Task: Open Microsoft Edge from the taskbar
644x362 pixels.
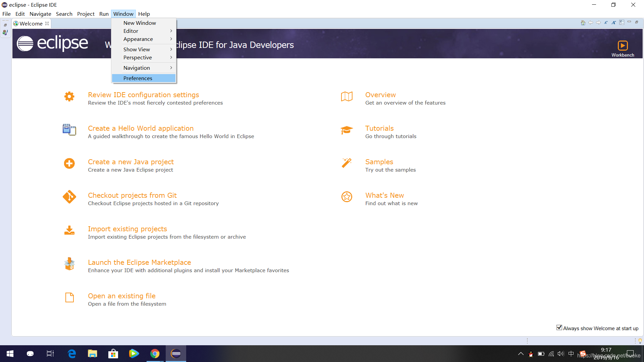Action: click(72, 354)
